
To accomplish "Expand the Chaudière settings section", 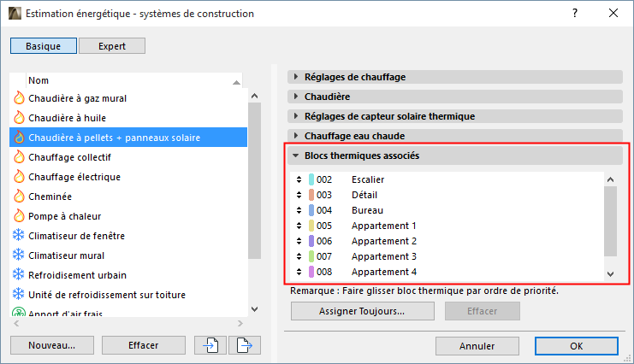I will (455, 97).
